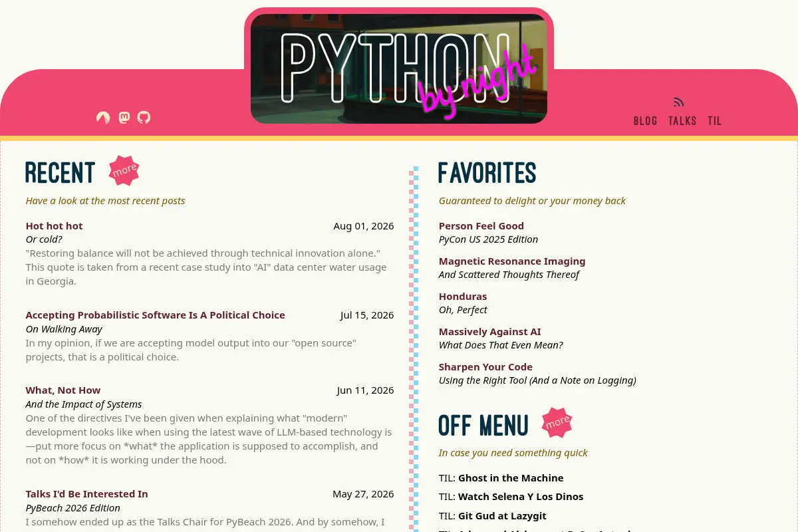This screenshot has width=798, height=532.
Task: Click the subtitle 'On Walking Away'
Action: (x=64, y=329)
